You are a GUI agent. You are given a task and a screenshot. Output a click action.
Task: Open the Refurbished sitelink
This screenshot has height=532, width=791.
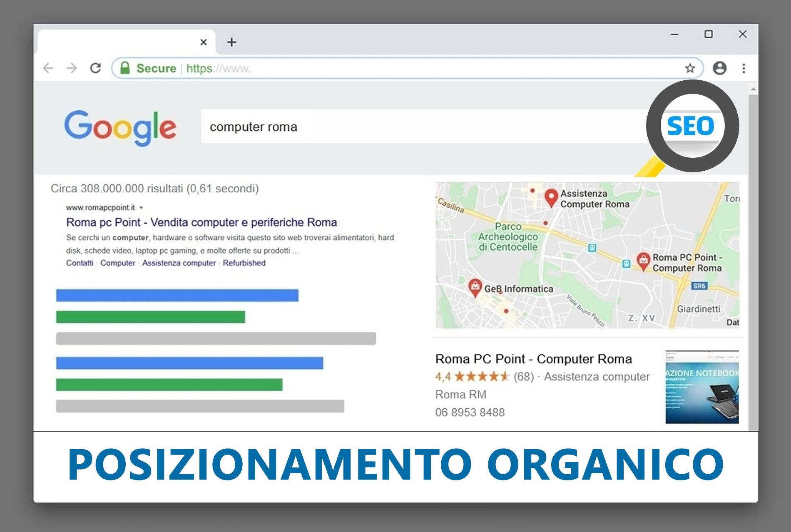pyautogui.click(x=244, y=263)
